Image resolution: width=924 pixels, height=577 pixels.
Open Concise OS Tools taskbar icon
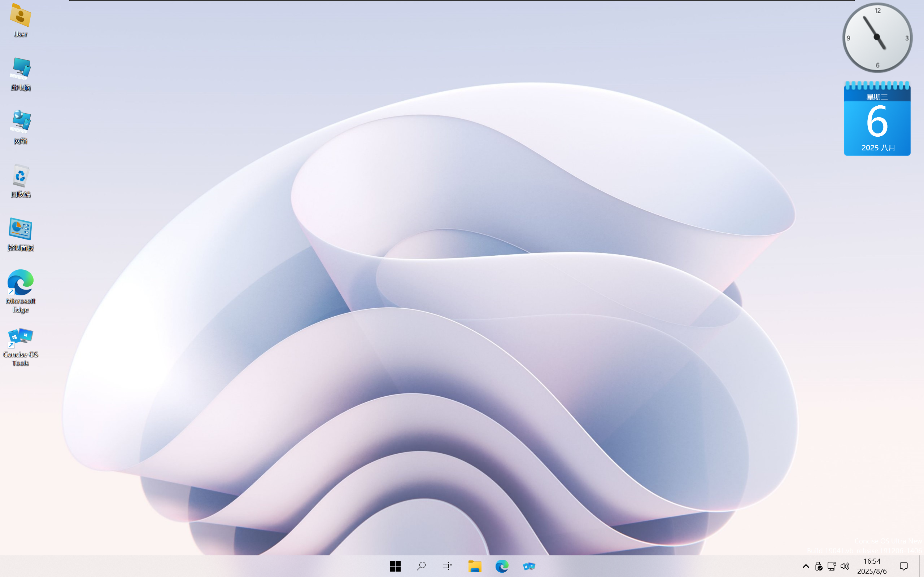click(x=529, y=566)
